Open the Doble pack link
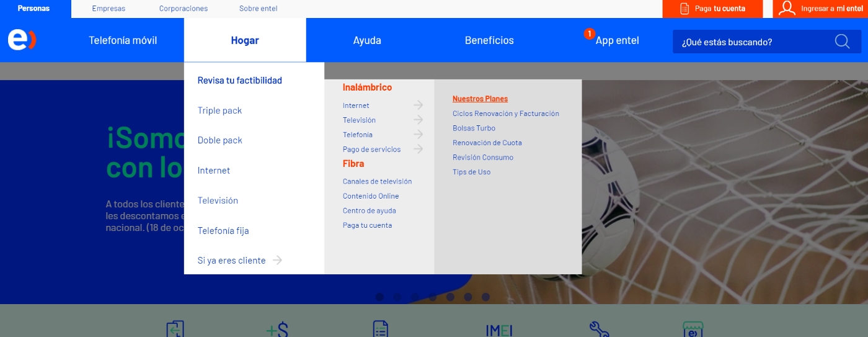Screen dimensions: 868x337 (219, 140)
